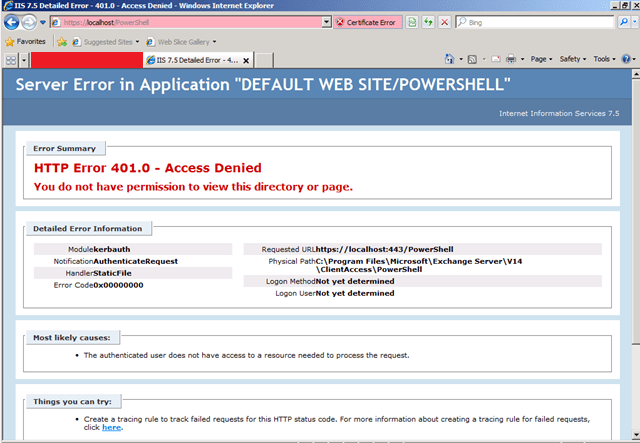The image size is (640, 443).
Task: Open the search provider dropdown arrow
Action: coord(635,22)
